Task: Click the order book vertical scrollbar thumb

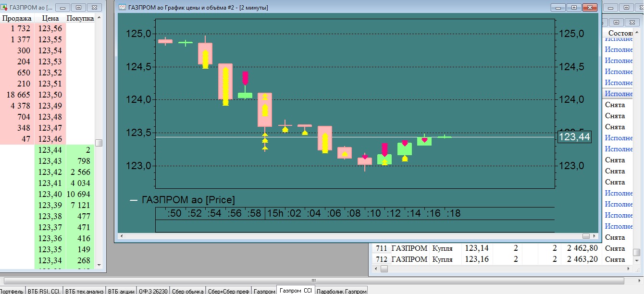Action: (99, 143)
